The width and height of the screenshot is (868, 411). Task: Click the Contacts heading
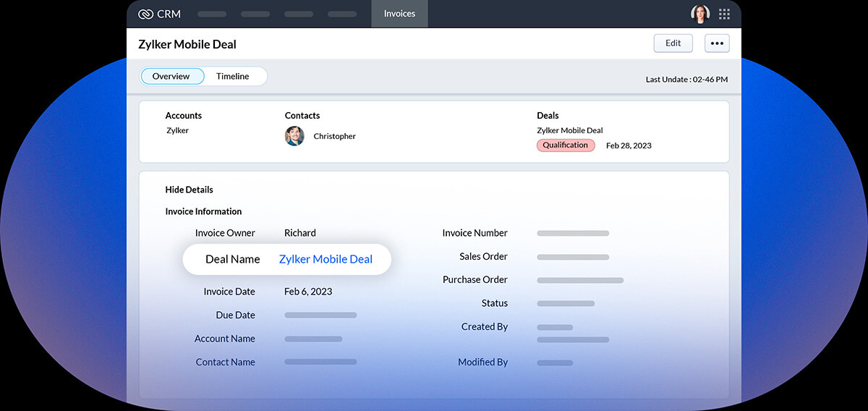tap(302, 116)
